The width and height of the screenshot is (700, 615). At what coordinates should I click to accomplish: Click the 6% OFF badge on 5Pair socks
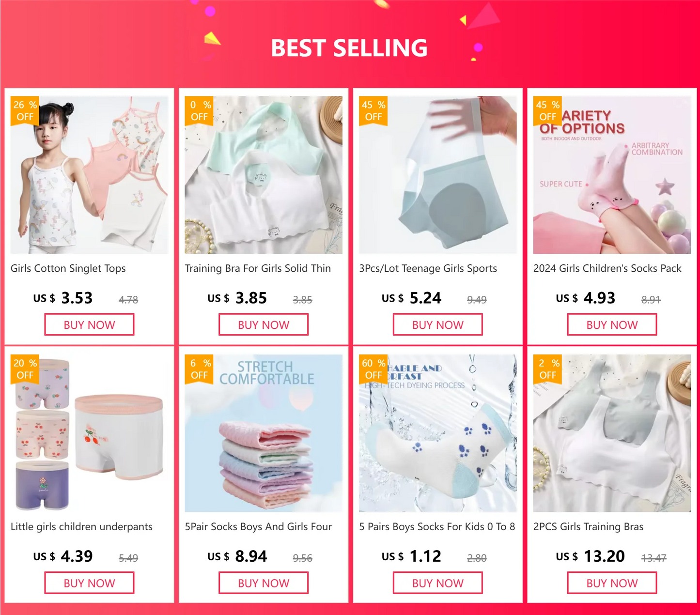[x=199, y=369]
